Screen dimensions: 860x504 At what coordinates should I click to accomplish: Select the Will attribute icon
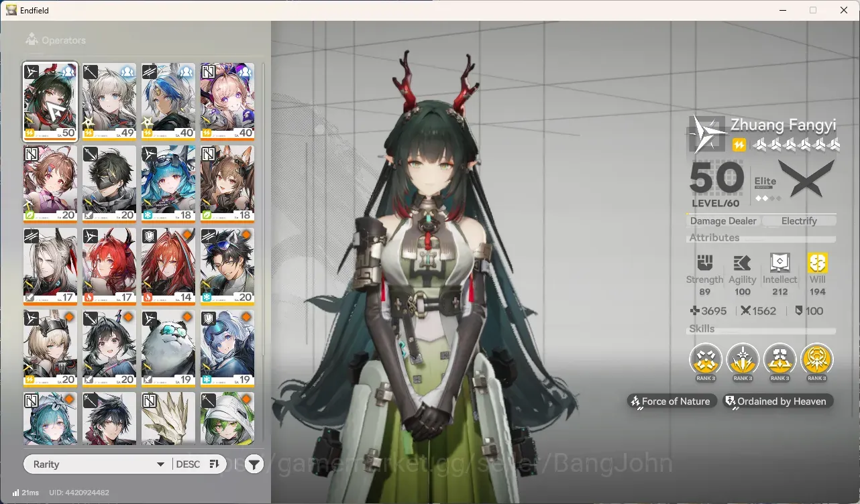click(817, 263)
